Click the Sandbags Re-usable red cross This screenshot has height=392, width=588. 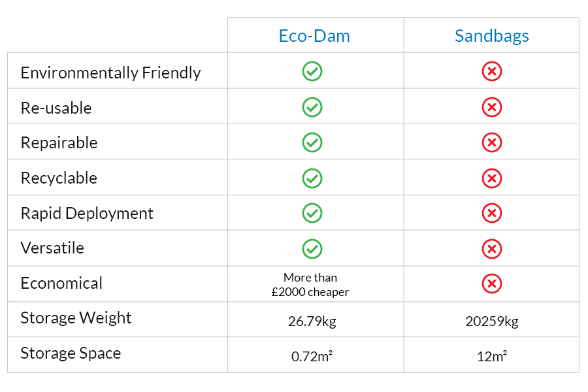pyautogui.click(x=491, y=106)
